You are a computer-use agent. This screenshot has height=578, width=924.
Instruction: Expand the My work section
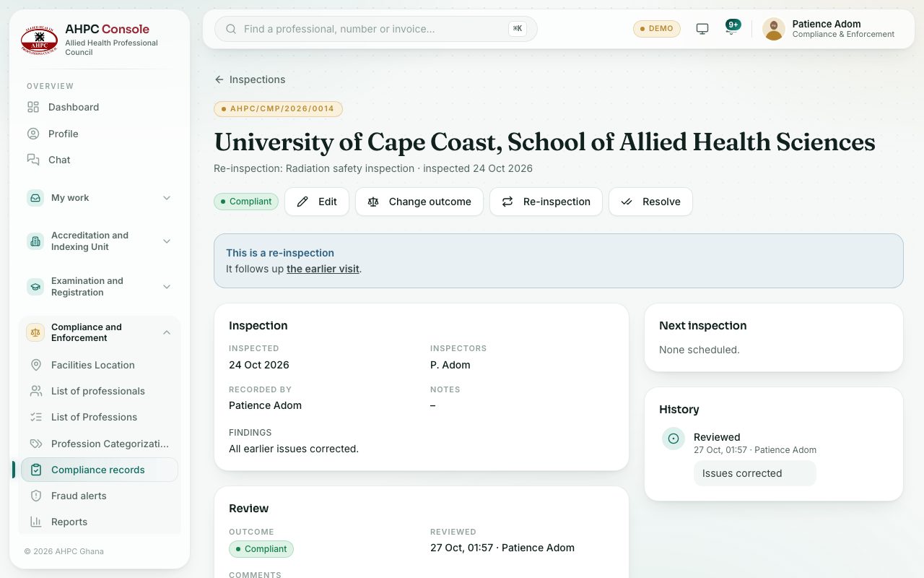(x=100, y=198)
